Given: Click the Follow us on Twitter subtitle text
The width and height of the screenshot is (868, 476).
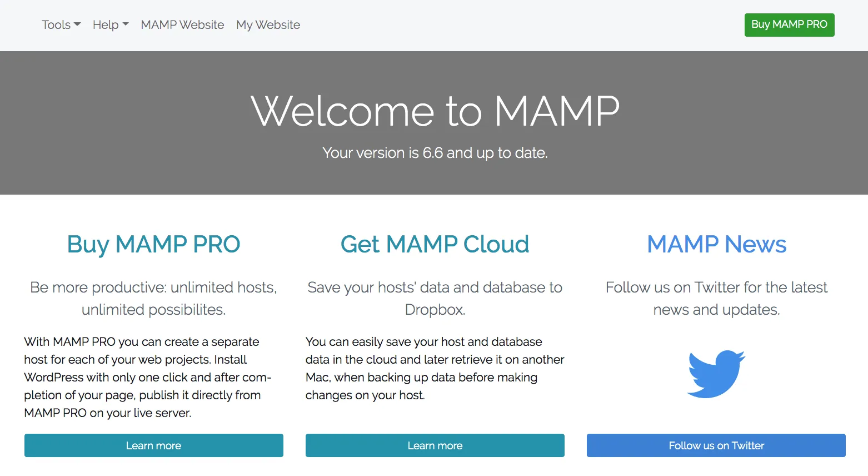Looking at the screenshot, I should point(716,298).
